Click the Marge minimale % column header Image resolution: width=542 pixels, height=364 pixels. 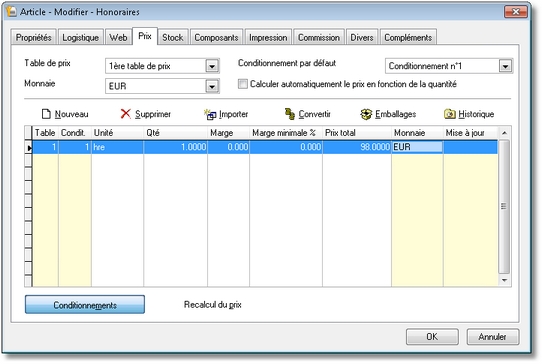tap(286, 133)
